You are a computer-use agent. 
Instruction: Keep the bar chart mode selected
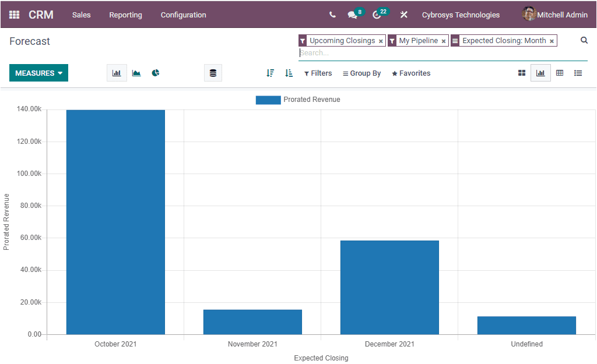click(116, 72)
